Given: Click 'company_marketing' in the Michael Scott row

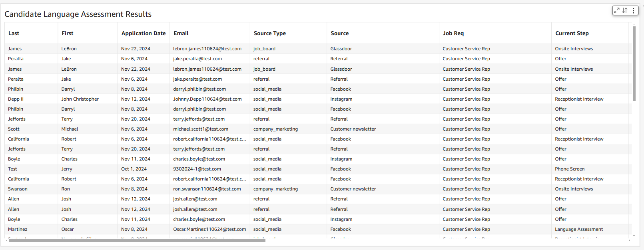Looking at the screenshot, I should (x=275, y=129).
